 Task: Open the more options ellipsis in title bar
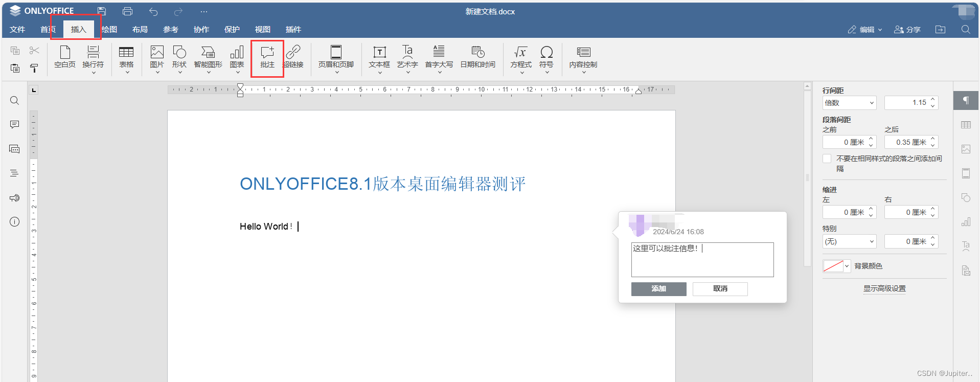204,11
